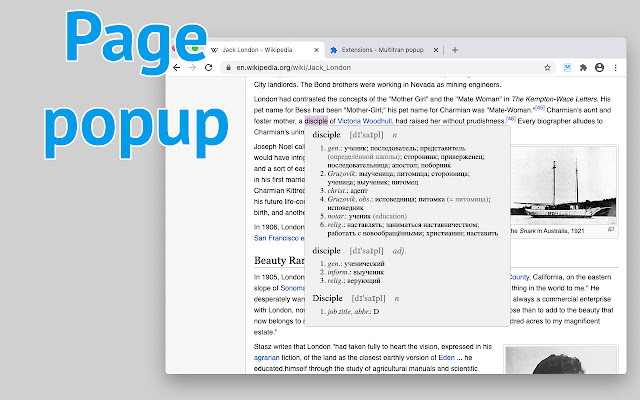640x400 pixels.
Task: Open the Snark ship photo thumbnail
Action: coord(563,185)
